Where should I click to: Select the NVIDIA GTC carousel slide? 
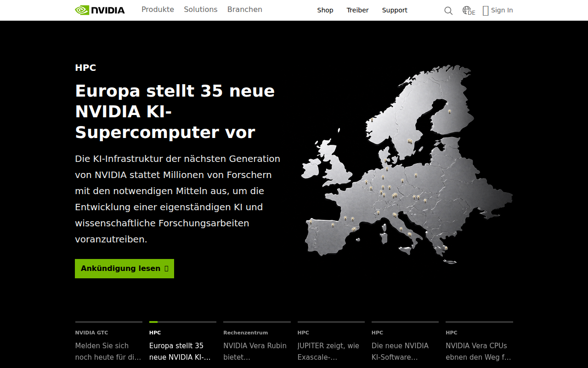click(109, 341)
